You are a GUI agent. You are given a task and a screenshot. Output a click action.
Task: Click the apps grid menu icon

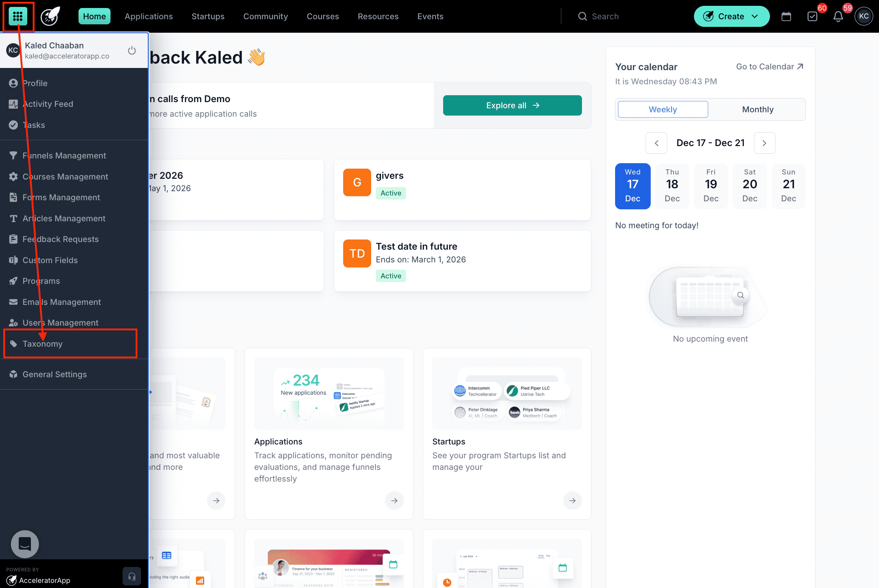[x=17, y=16]
